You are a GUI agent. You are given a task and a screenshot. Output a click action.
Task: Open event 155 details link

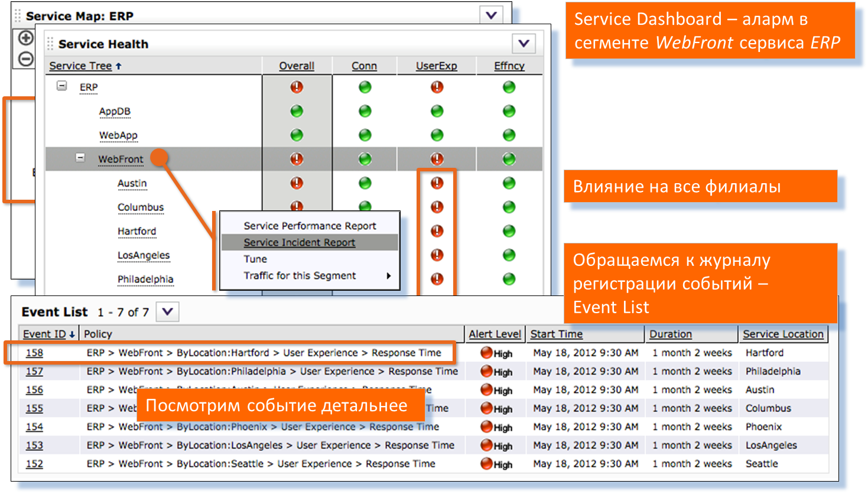click(x=34, y=408)
